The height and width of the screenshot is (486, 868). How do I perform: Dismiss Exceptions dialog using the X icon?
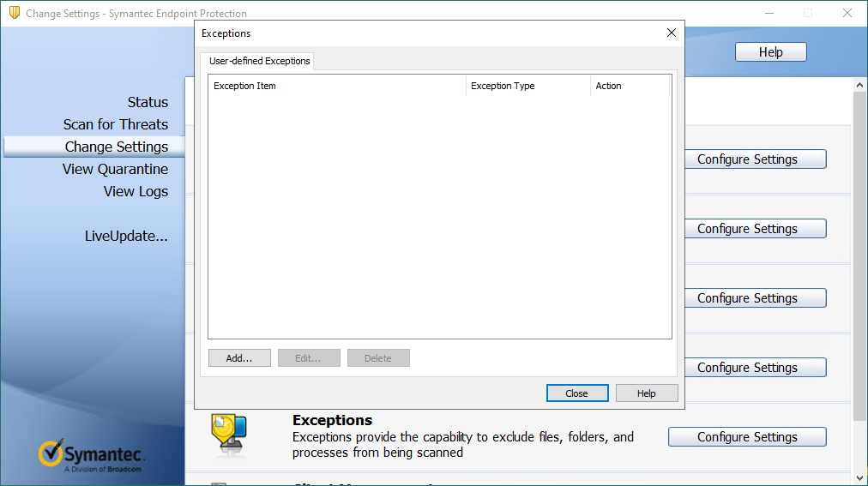click(x=672, y=33)
